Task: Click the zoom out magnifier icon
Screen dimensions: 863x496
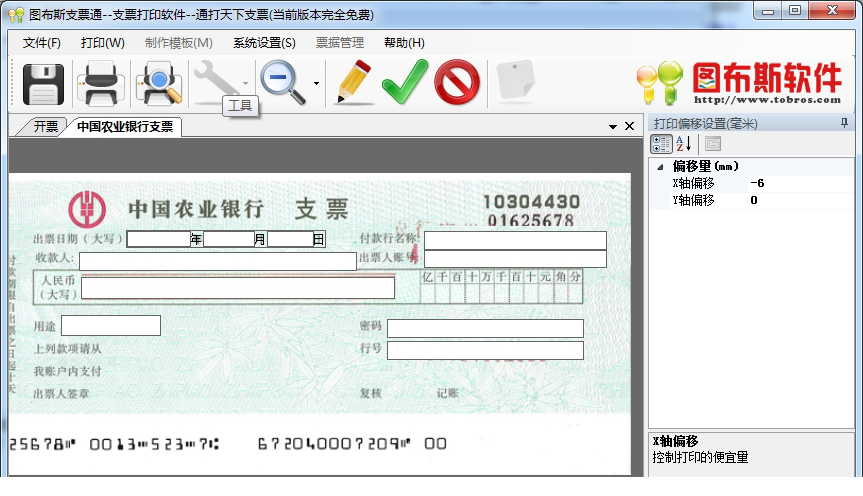Action: tap(283, 83)
